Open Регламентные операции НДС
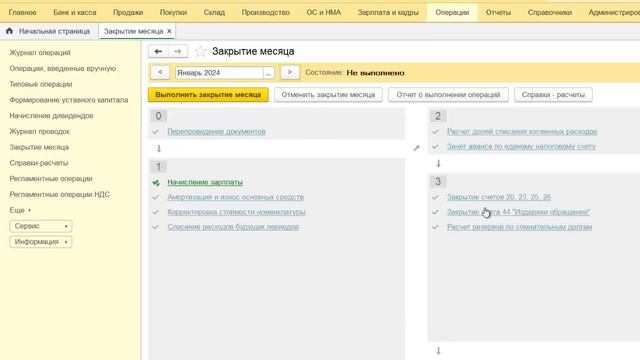 (60, 195)
